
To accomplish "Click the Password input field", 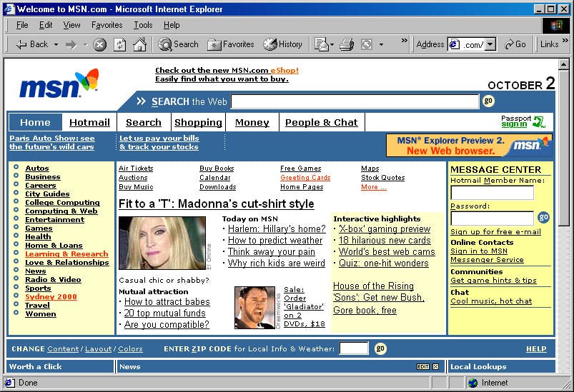I will 492,218.
